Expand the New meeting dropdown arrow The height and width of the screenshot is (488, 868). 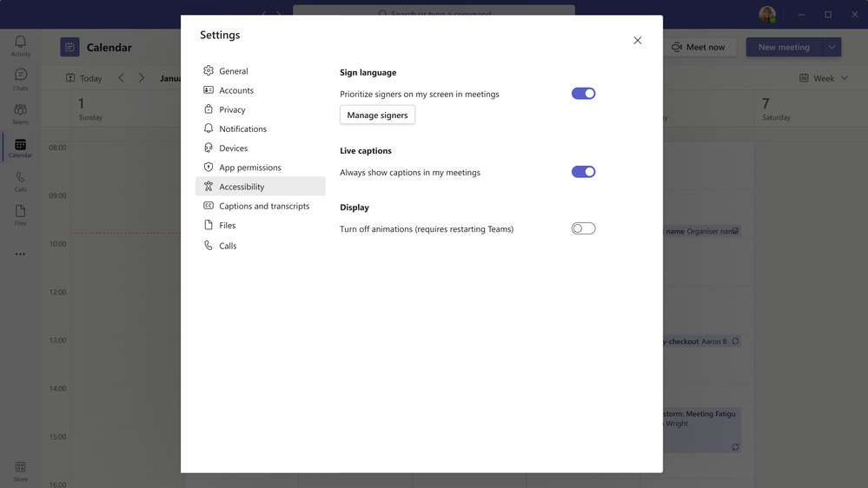coord(832,47)
